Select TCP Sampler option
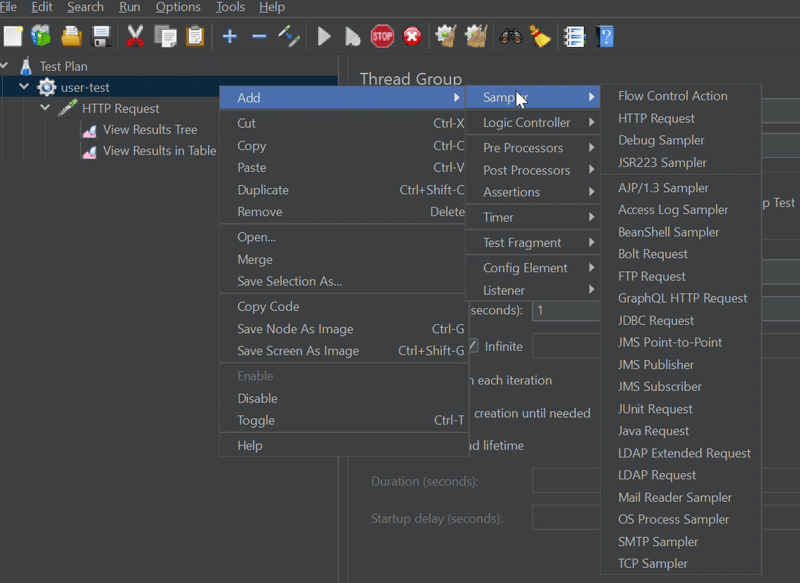The height and width of the screenshot is (583, 800). pos(681,564)
